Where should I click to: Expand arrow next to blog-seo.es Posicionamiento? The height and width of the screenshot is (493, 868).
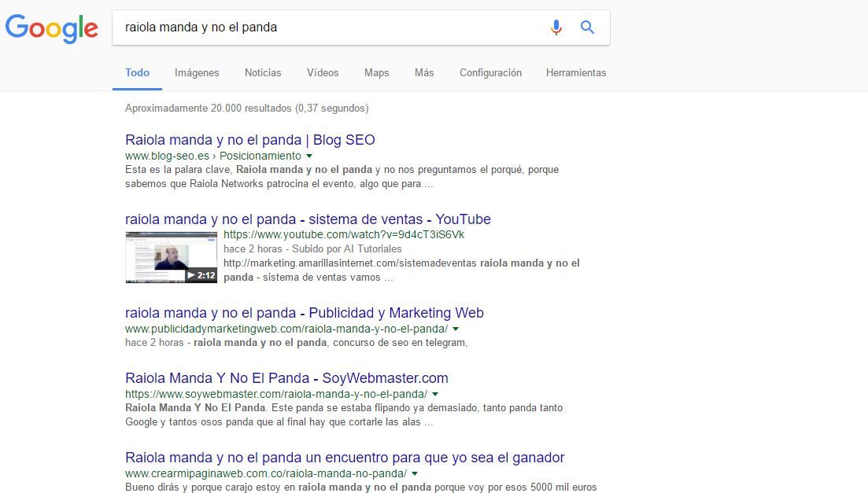tap(309, 156)
